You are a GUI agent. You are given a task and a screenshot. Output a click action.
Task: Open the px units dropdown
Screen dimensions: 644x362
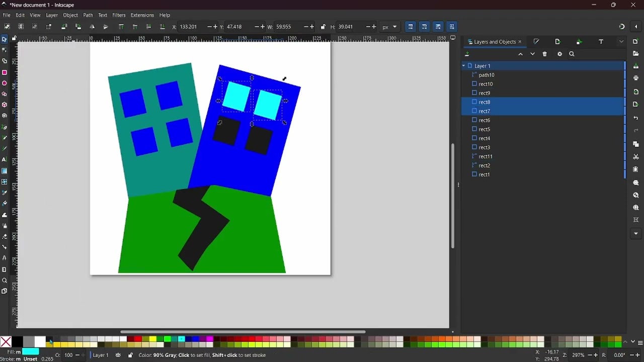click(389, 27)
